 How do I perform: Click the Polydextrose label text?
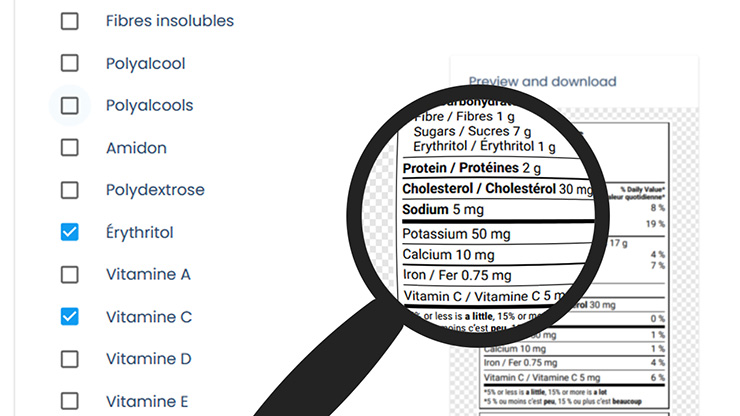(155, 190)
